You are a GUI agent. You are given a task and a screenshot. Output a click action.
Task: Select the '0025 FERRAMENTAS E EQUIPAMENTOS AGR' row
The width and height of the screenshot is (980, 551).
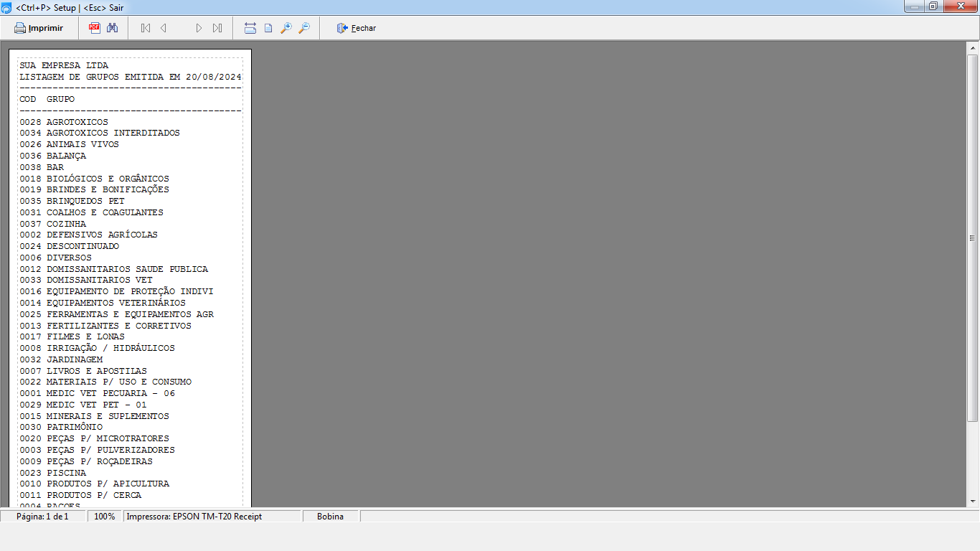[117, 314]
